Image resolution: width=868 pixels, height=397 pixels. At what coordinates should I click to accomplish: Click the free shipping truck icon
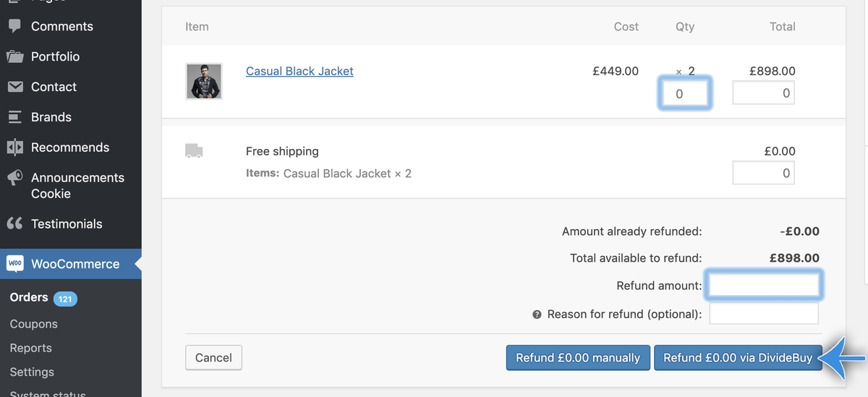194,151
